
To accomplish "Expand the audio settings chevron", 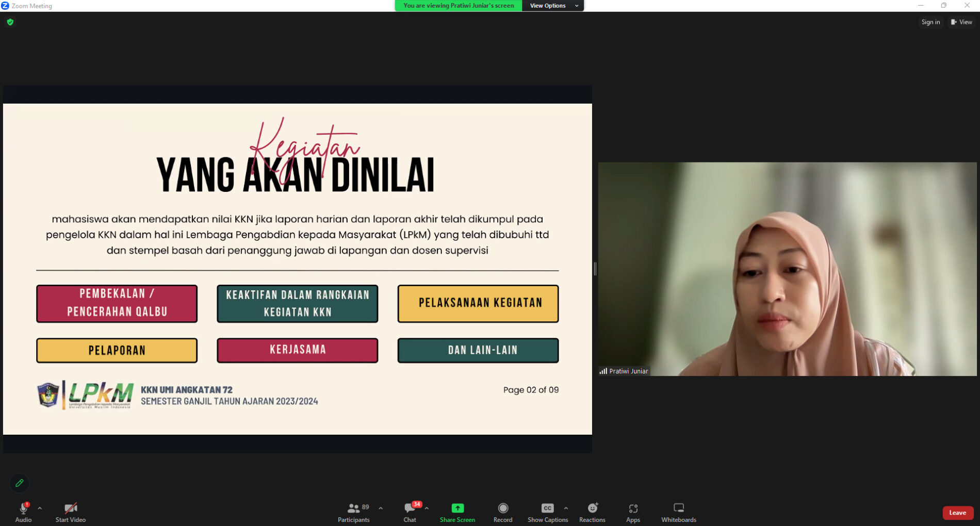I will tap(40, 508).
